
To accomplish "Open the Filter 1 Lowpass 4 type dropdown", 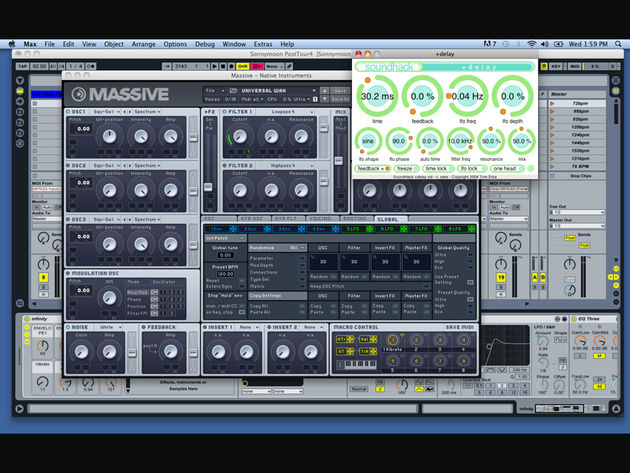I will (x=286, y=111).
